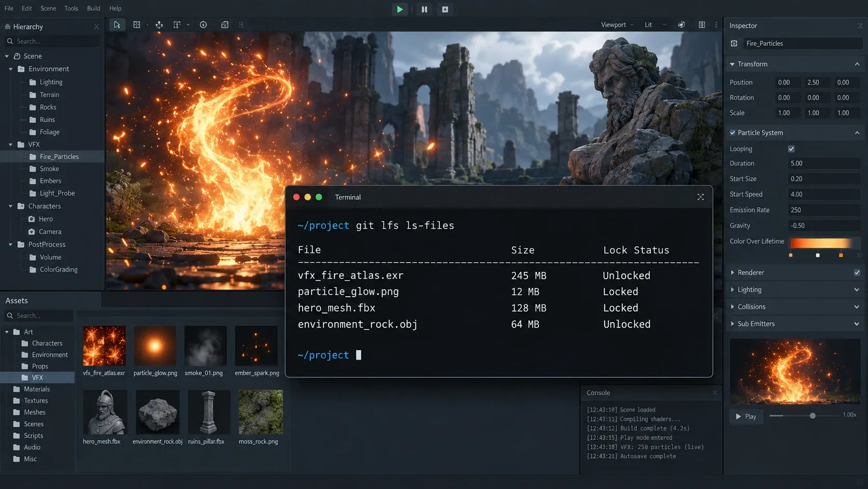Screen dimensions: 868x489
Task: Click the folder icon next to Audio in Assets
Action: [17, 447]
